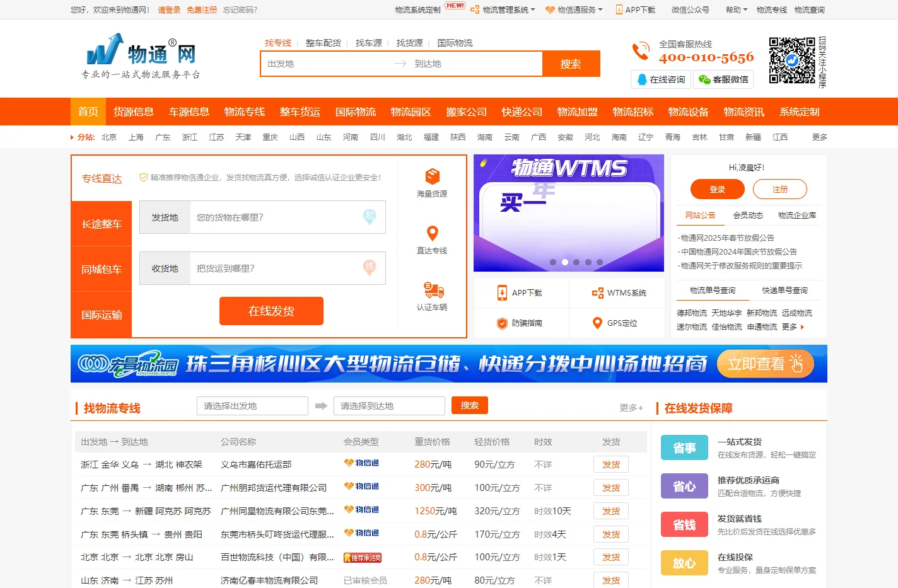The image size is (898, 588).
Task: Click the phone hotline icon
Action: pyautogui.click(x=641, y=51)
